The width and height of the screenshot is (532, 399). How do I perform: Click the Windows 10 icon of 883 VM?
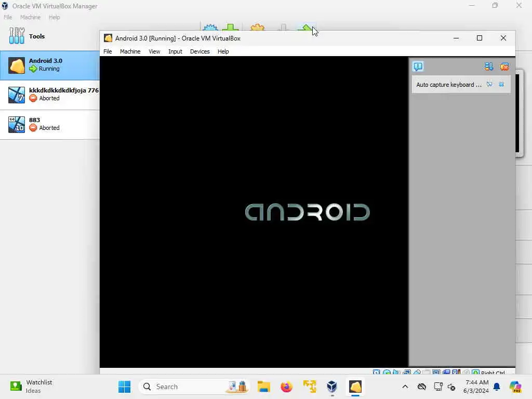click(17, 124)
